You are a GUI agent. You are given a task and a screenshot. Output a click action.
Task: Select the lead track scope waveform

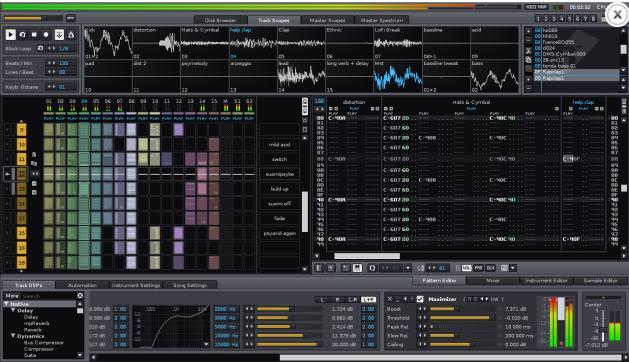tap(301, 76)
